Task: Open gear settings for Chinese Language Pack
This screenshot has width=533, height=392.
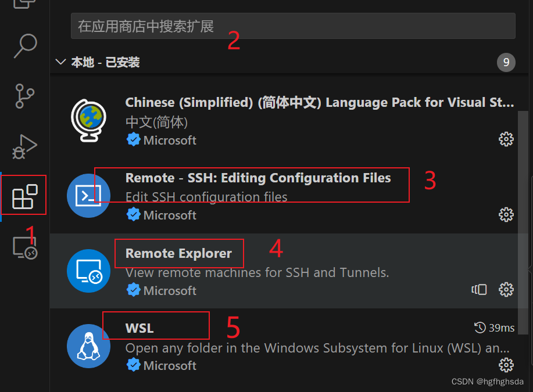Action: click(506, 139)
